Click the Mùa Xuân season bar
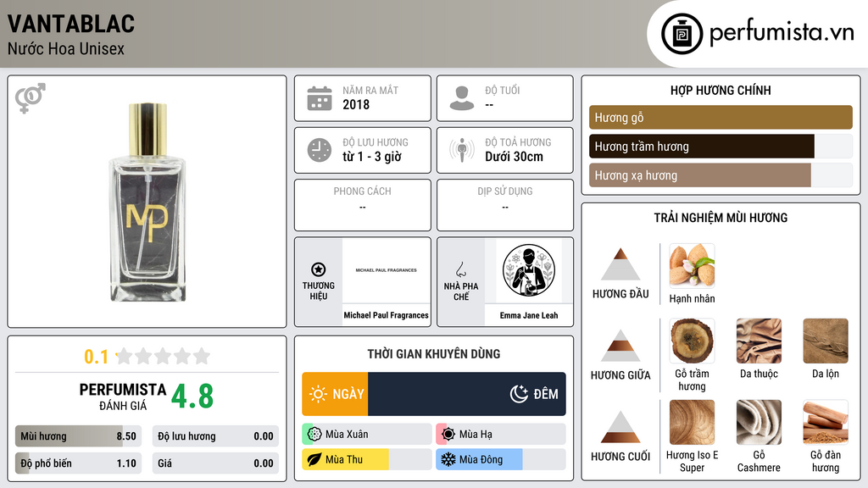 pos(367,435)
